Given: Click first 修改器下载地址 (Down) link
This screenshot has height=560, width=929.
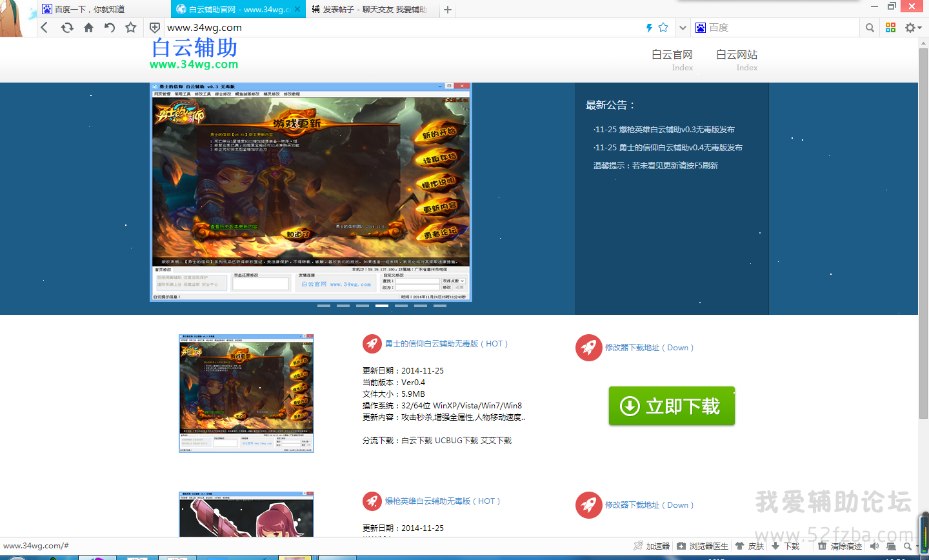Looking at the screenshot, I should 649,348.
